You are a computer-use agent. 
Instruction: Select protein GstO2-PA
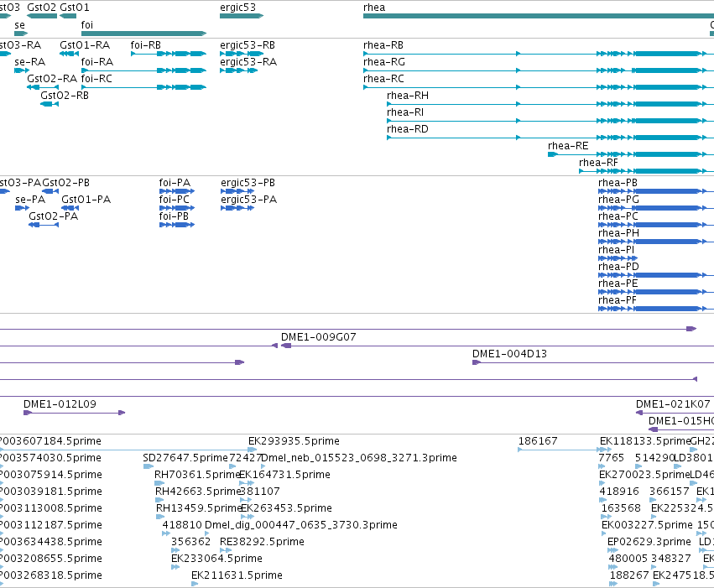tap(44, 225)
